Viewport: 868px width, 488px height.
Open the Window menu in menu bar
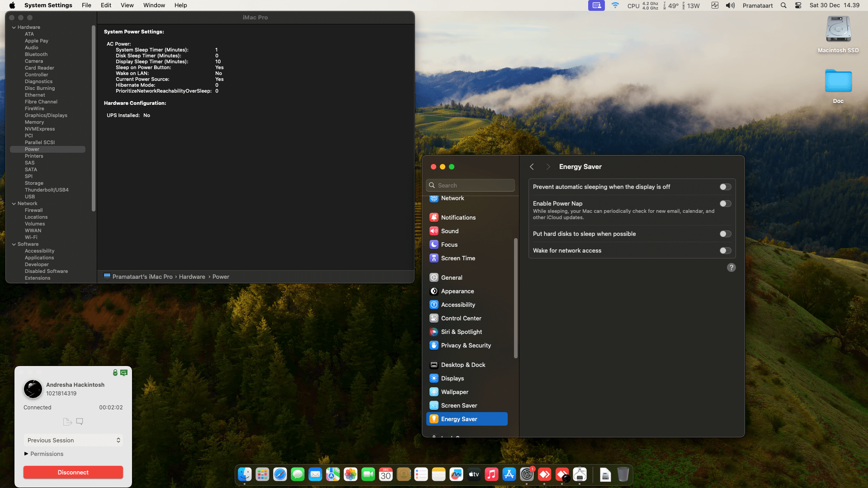point(154,5)
